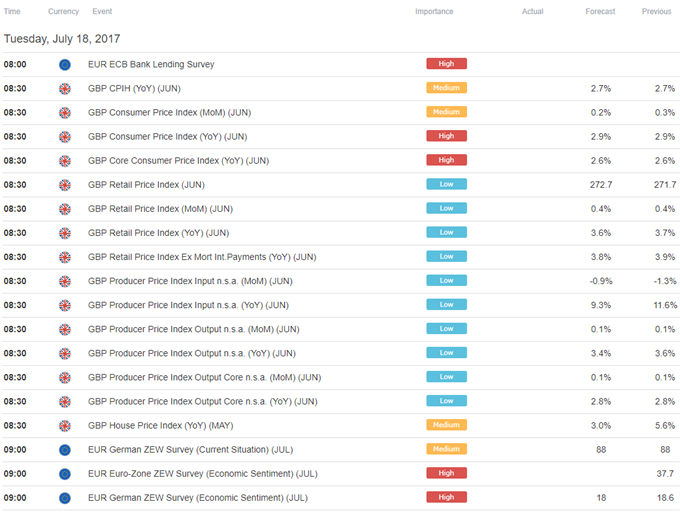The width and height of the screenshot is (680, 512).
Task: Click UK flag beside Producer Price Output n.s.a. (YoY)
Action: pos(65,354)
